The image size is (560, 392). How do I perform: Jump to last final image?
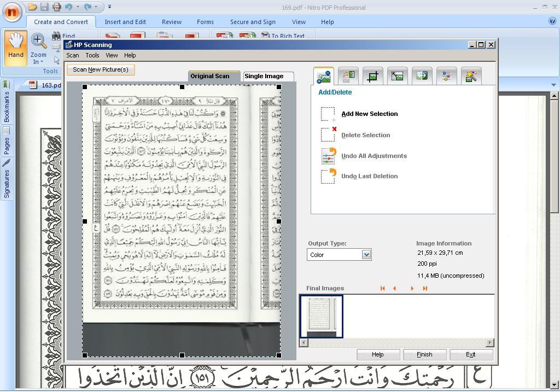click(425, 289)
